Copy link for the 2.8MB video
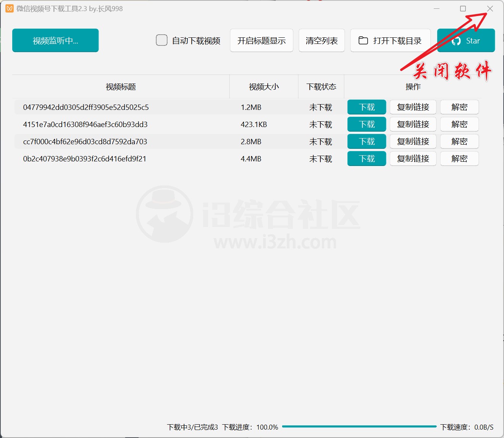This screenshot has width=504, height=438. pos(413,142)
